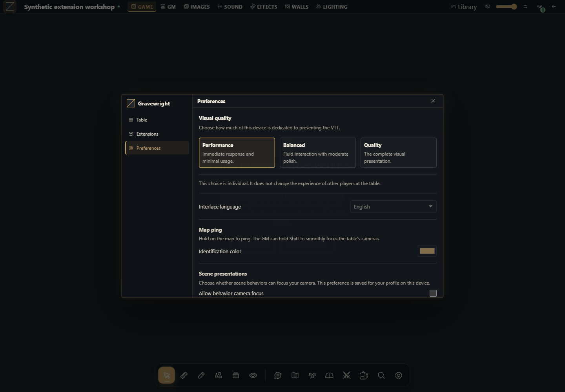Select the pointer tool in bottom toolbar
565x392 pixels.
click(167, 375)
